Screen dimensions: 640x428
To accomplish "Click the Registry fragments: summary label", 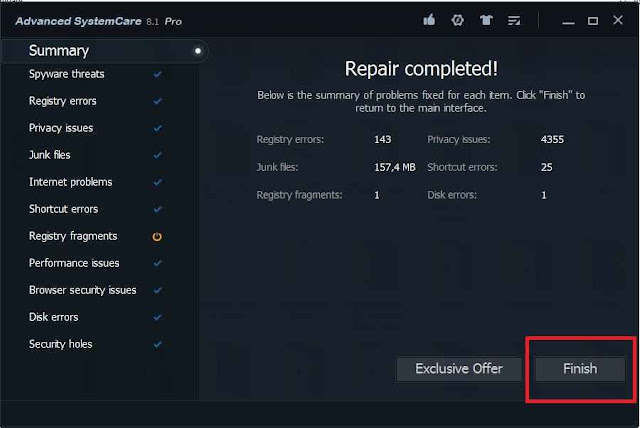I will pos(300,195).
